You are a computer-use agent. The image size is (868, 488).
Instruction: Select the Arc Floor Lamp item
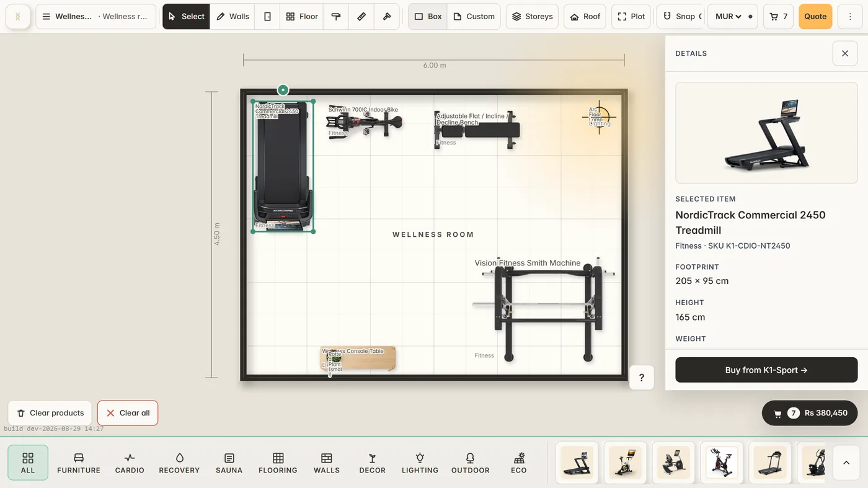pos(599,117)
